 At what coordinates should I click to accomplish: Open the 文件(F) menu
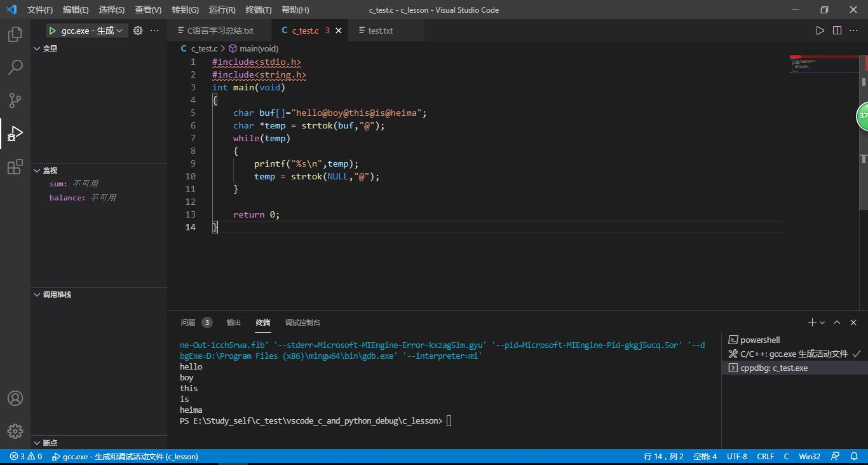(x=40, y=10)
